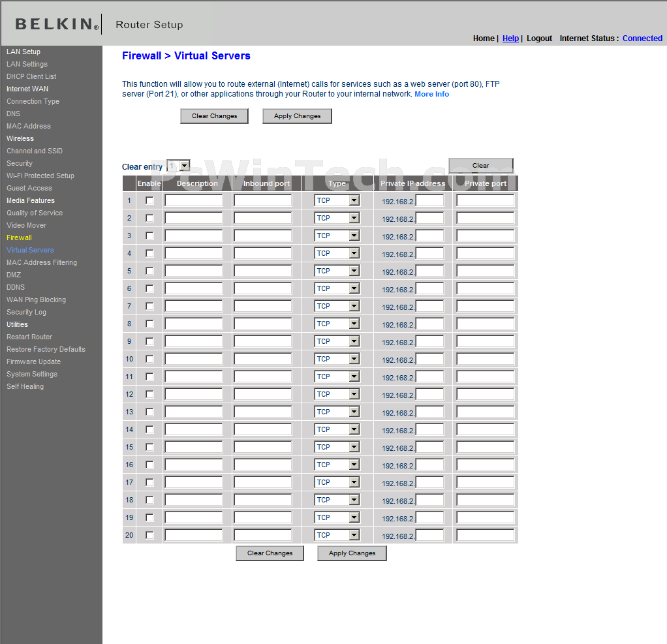Click the bottom Clear Changes button

point(270,553)
